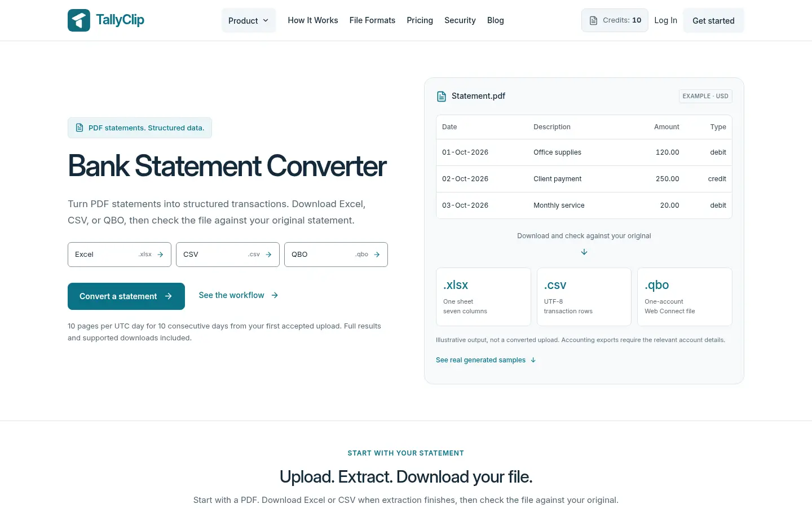Viewport: 812px width, 508px height.
Task: Click the credit type cell
Action: pyautogui.click(x=717, y=179)
